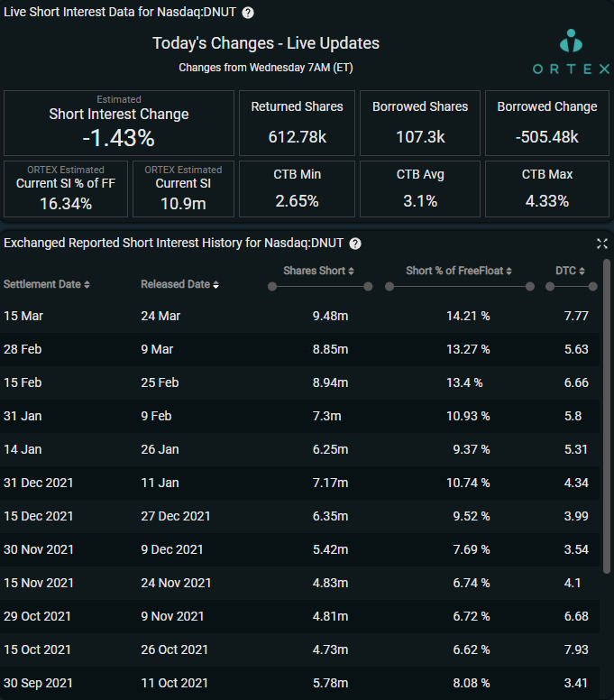Click the '10.74 %' free float value
Image resolution: width=614 pixels, height=700 pixels.
(x=468, y=483)
